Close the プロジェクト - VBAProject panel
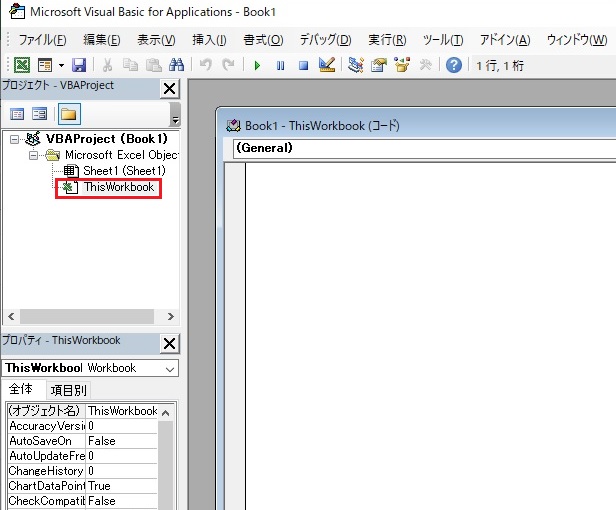The width and height of the screenshot is (616, 510). click(x=170, y=89)
